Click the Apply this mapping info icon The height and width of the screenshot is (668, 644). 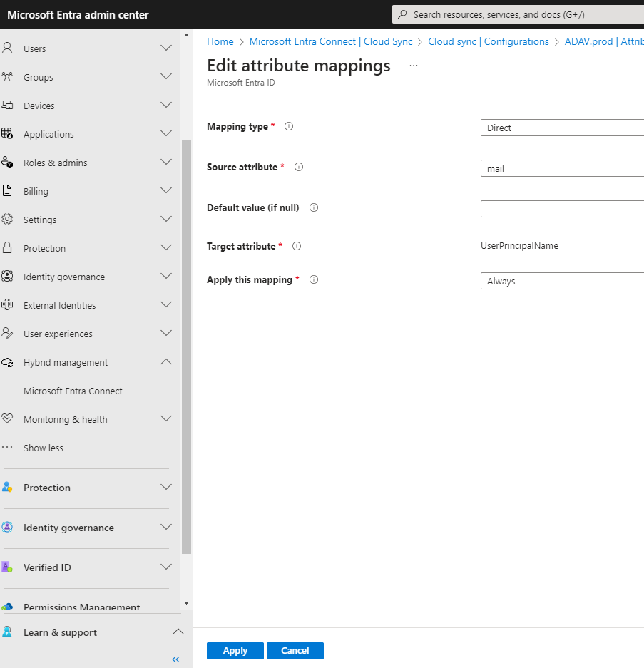point(314,280)
